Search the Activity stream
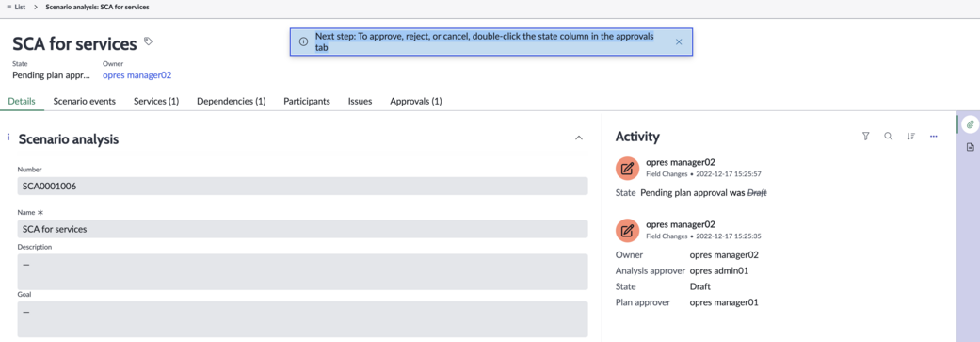980x342 pixels. [888, 137]
